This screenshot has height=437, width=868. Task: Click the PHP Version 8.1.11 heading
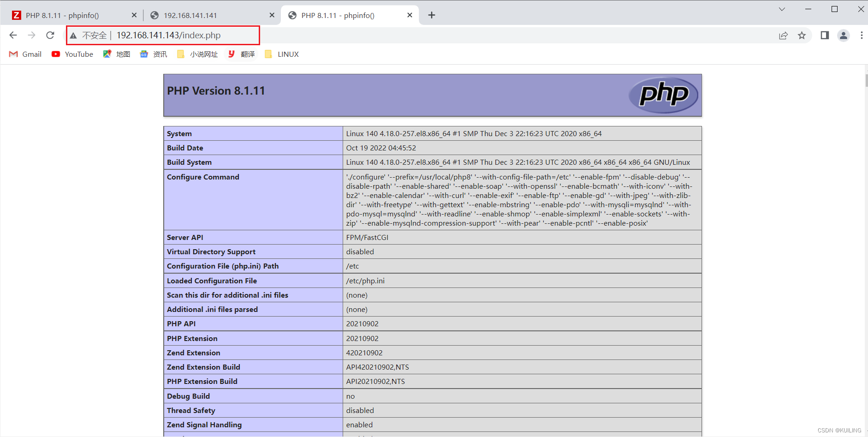click(216, 91)
